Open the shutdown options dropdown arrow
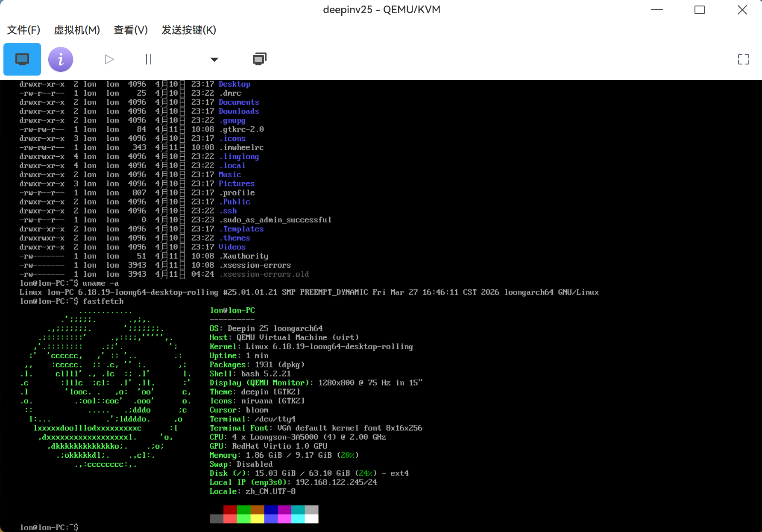The image size is (762, 532). (x=214, y=59)
